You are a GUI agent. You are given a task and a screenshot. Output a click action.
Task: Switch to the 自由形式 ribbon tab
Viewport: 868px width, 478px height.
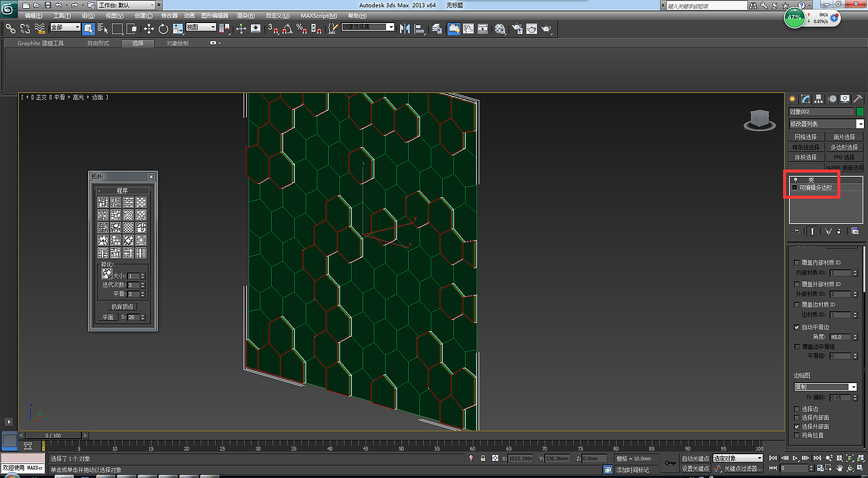[98, 43]
